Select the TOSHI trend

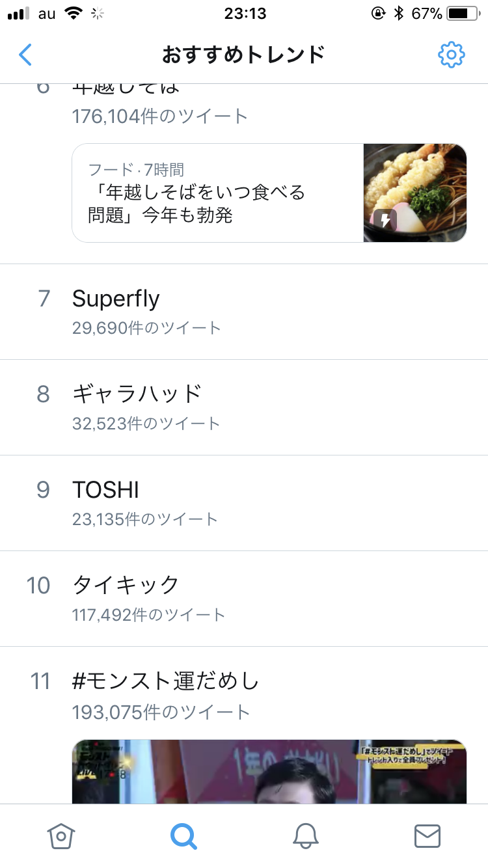(105, 490)
